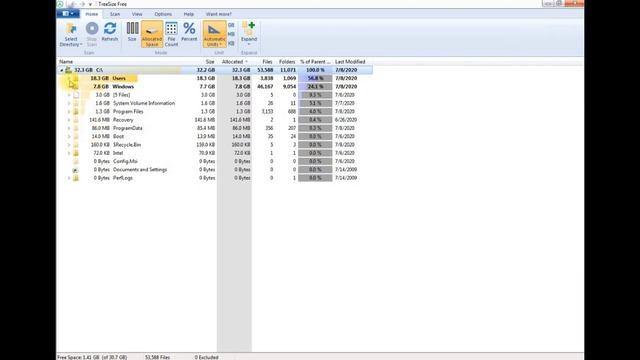Toggle Allocated Space mode
Image resolution: width=640 pixels, height=360 pixels.
pos(152,34)
